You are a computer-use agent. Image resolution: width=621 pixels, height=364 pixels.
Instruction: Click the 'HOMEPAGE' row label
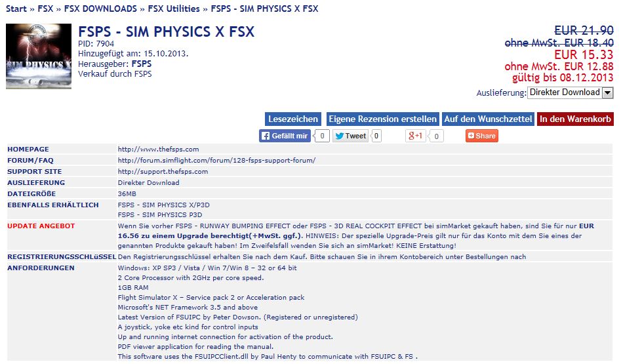pyautogui.click(x=28, y=150)
